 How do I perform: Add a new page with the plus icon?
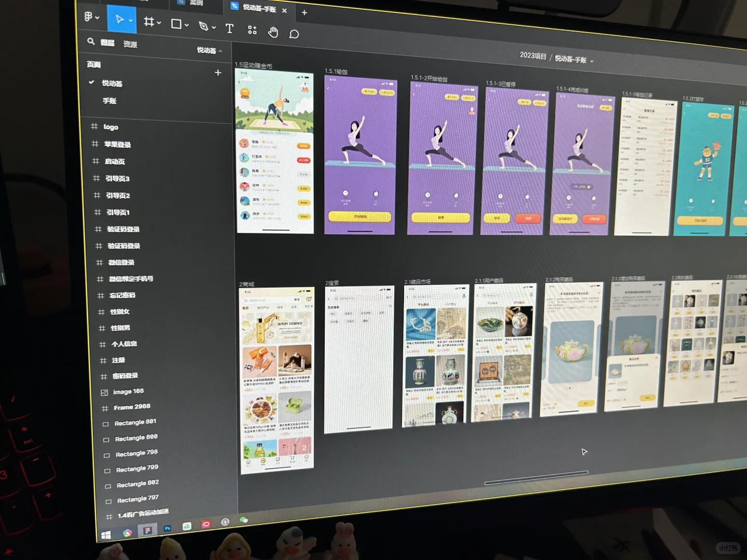click(218, 73)
